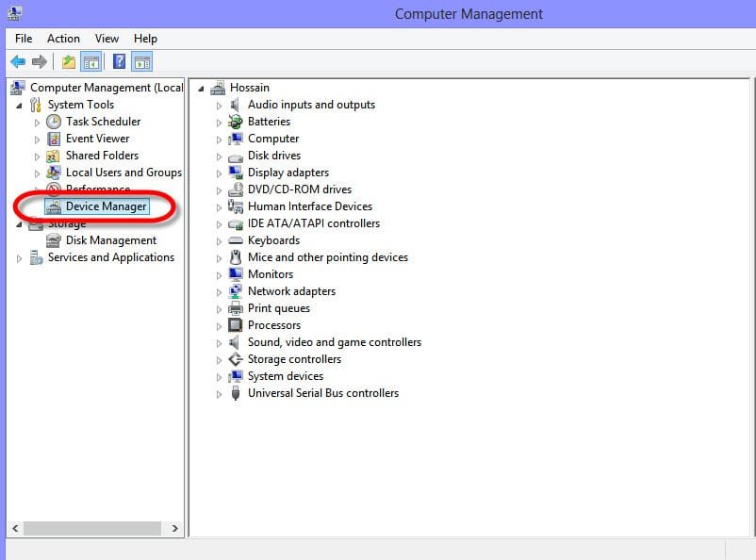Select the Task Scheduler clock icon
This screenshot has width=756, height=560.
54,121
